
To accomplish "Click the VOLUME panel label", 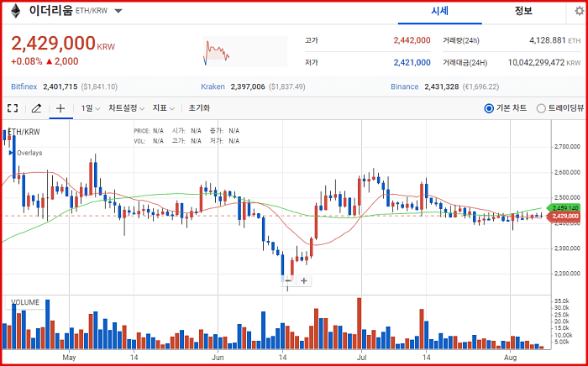I will [25, 303].
